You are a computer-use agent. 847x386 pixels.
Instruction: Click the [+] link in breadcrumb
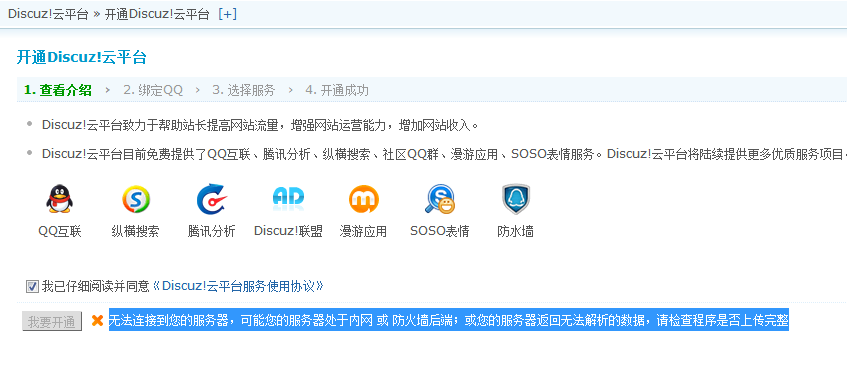point(227,15)
